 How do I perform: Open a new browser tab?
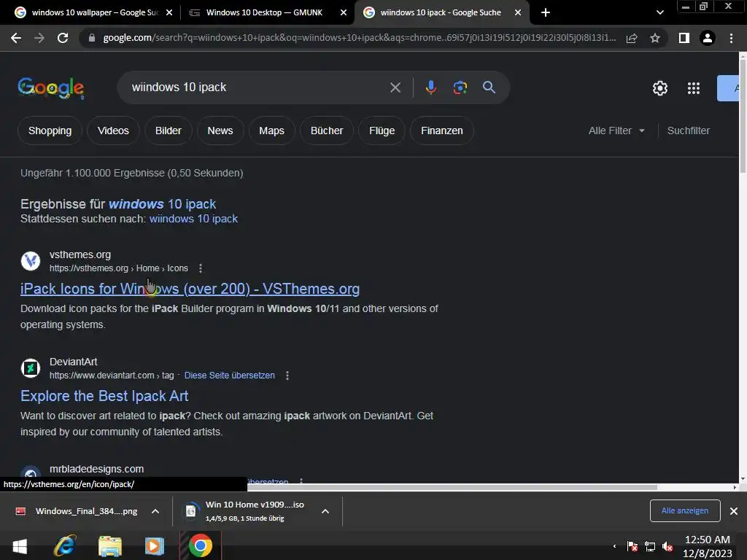point(546,12)
